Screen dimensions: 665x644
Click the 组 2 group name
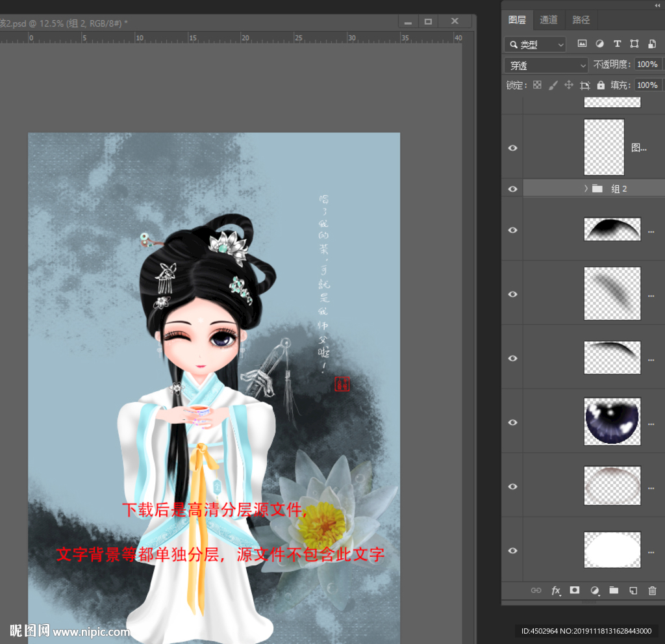point(619,189)
